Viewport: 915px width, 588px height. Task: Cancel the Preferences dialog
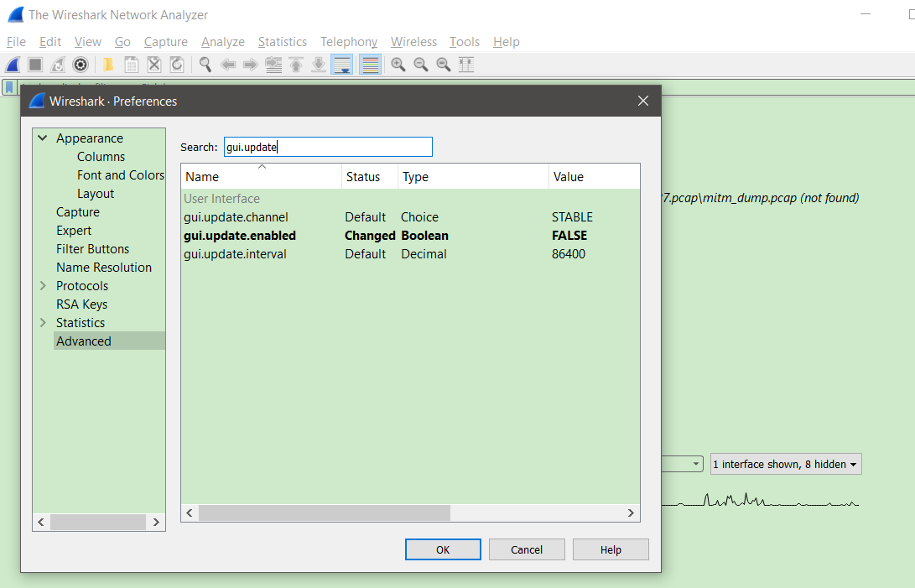527,549
